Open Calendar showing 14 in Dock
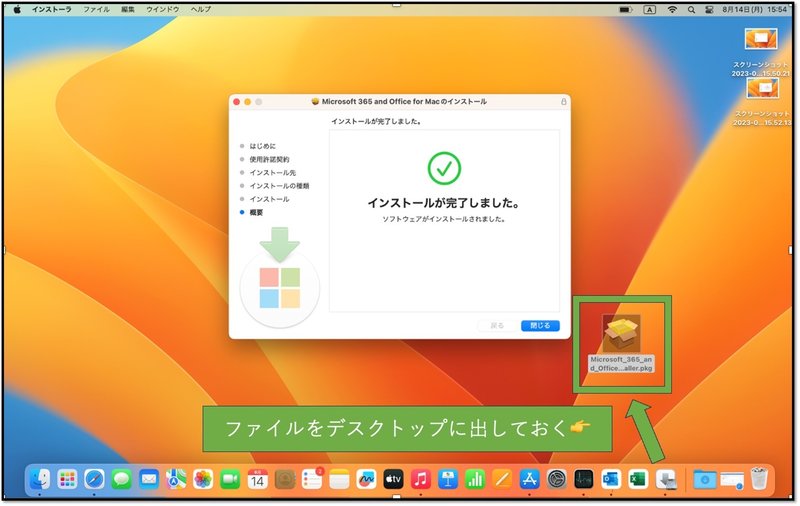 258,479
